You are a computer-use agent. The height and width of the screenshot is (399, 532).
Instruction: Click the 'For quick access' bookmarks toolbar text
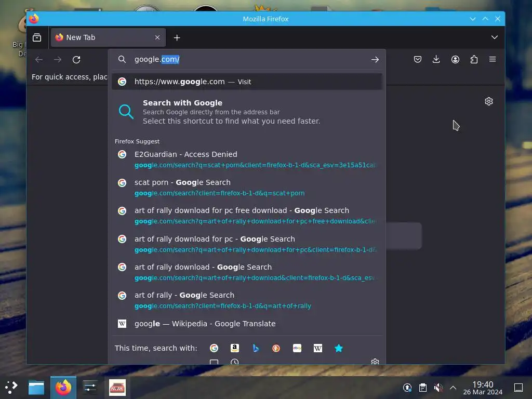click(70, 77)
